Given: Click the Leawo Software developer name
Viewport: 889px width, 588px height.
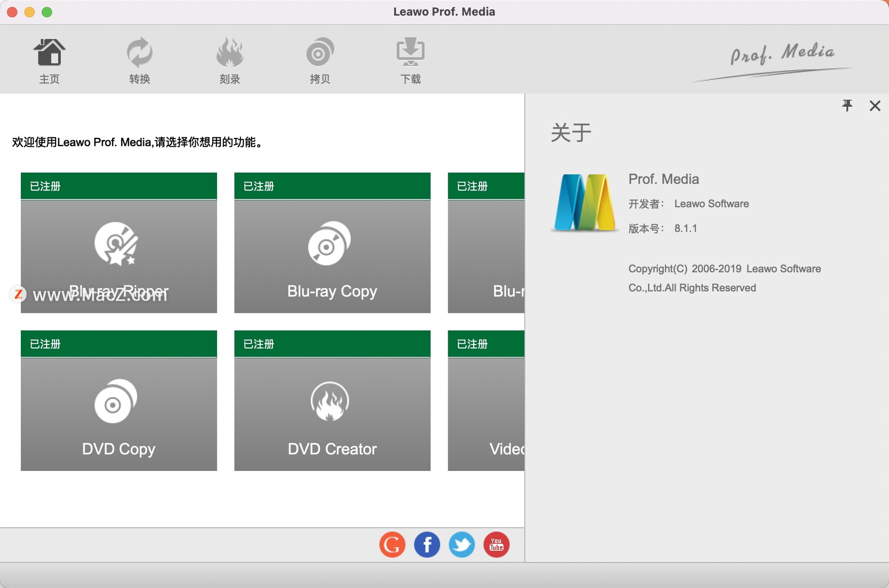Looking at the screenshot, I should point(711,204).
